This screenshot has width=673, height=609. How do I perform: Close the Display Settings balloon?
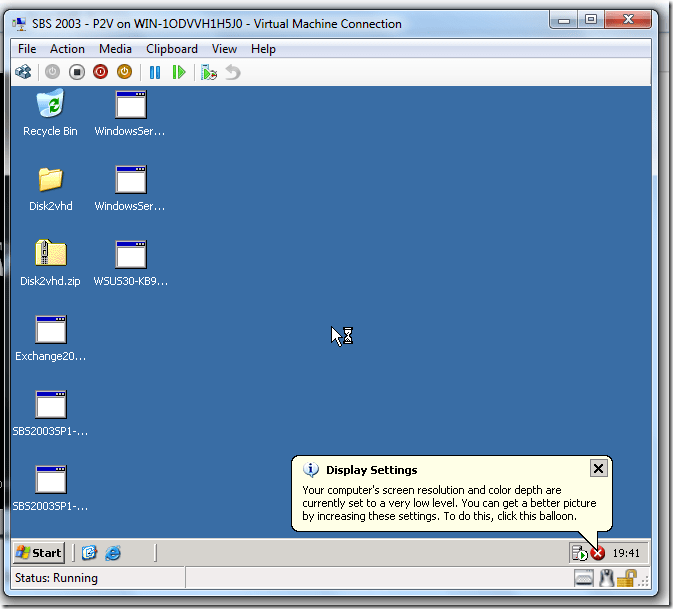pyautogui.click(x=597, y=468)
